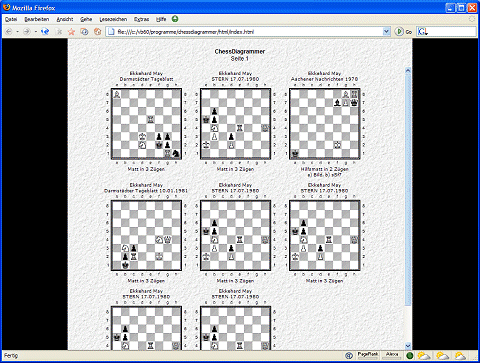The image size is (480, 363).
Task: Open the Bearbeiten menu
Action: coord(37,19)
